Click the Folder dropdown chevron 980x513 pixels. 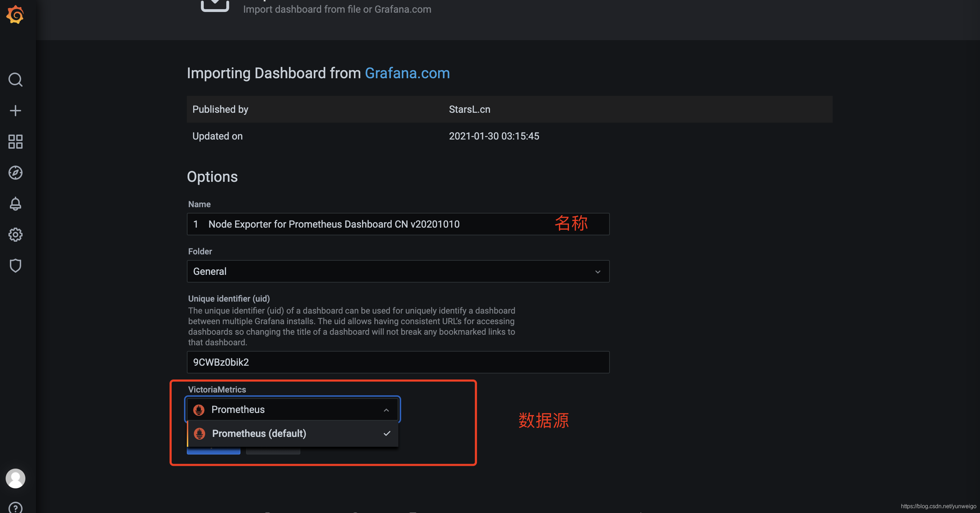[x=598, y=272]
